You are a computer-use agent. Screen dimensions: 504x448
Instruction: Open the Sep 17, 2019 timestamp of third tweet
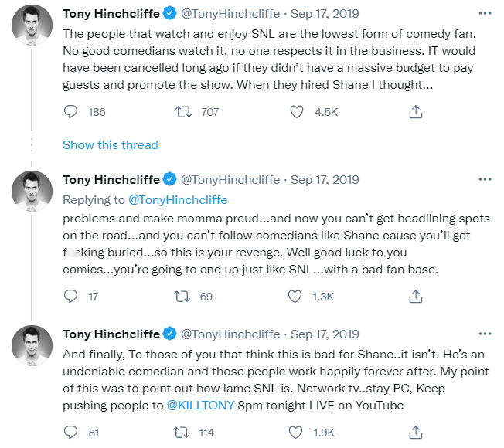point(325,334)
